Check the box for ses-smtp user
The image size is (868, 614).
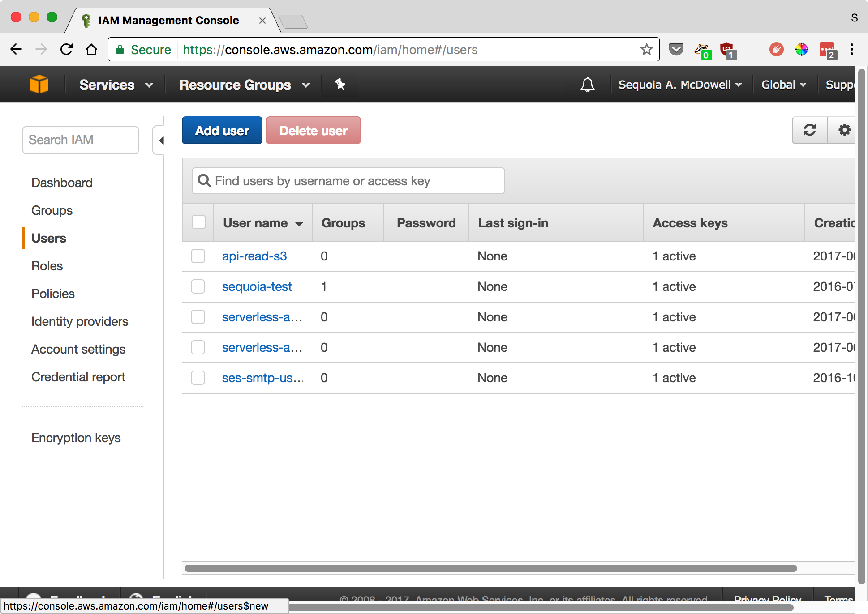click(198, 378)
